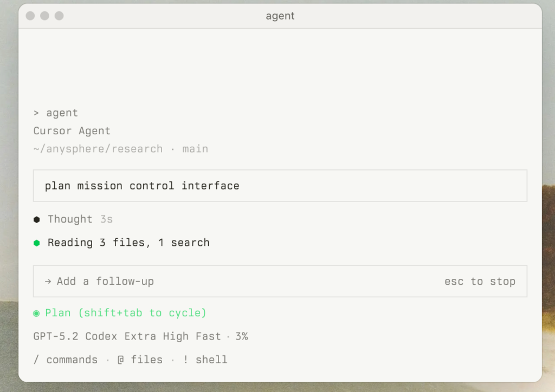
Task: Click esc to stop
Action: tap(480, 281)
